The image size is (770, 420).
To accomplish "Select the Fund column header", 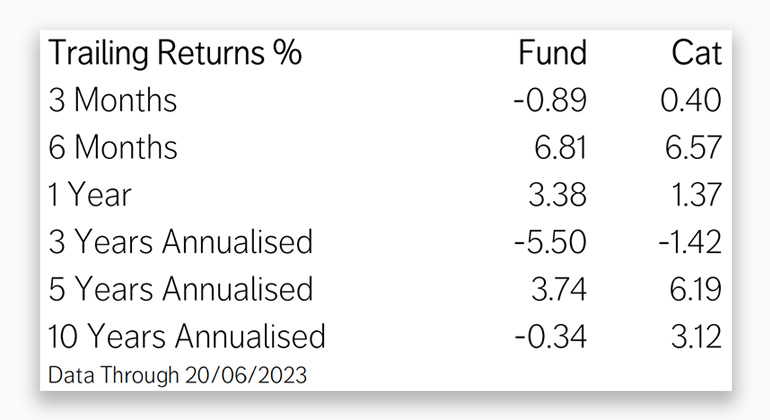I will (x=552, y=53).
